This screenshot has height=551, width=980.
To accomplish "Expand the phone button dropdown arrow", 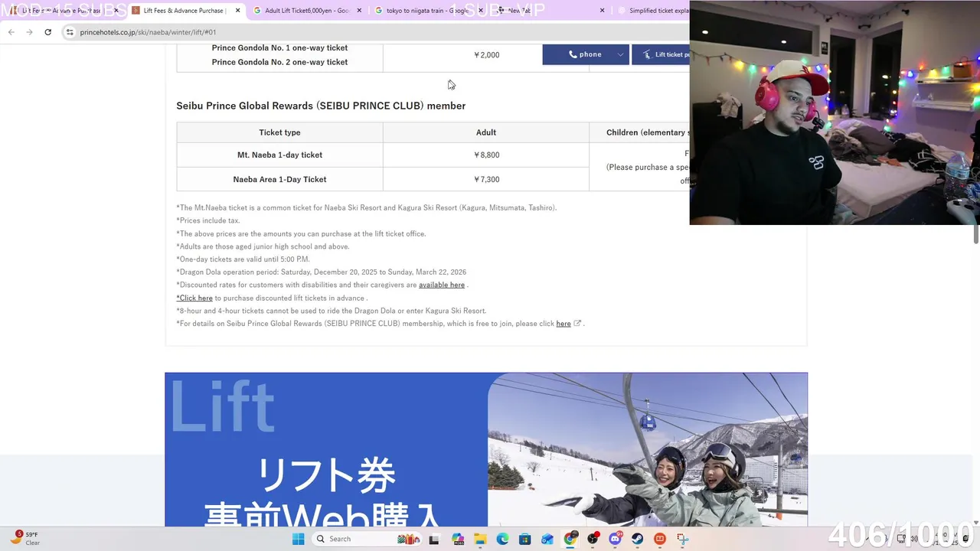I will [x=620, y=54].
